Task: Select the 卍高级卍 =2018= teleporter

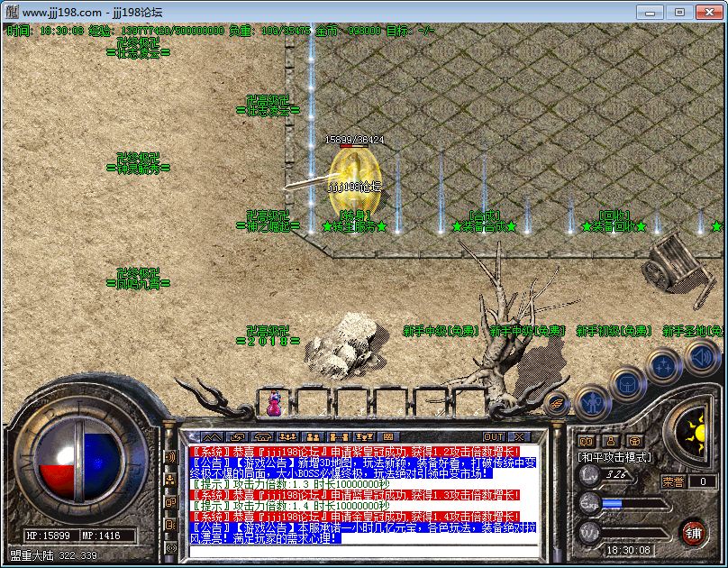Action: pos(268,336)
